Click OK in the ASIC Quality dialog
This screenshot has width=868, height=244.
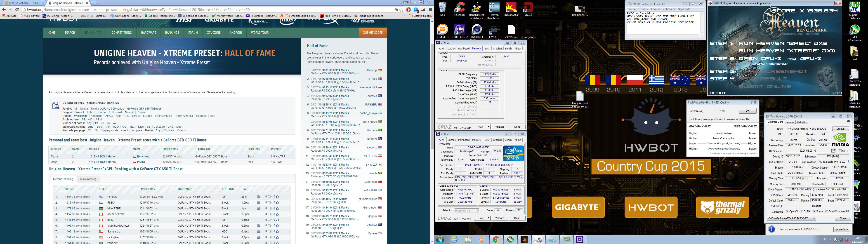click(x=747, y=111)
